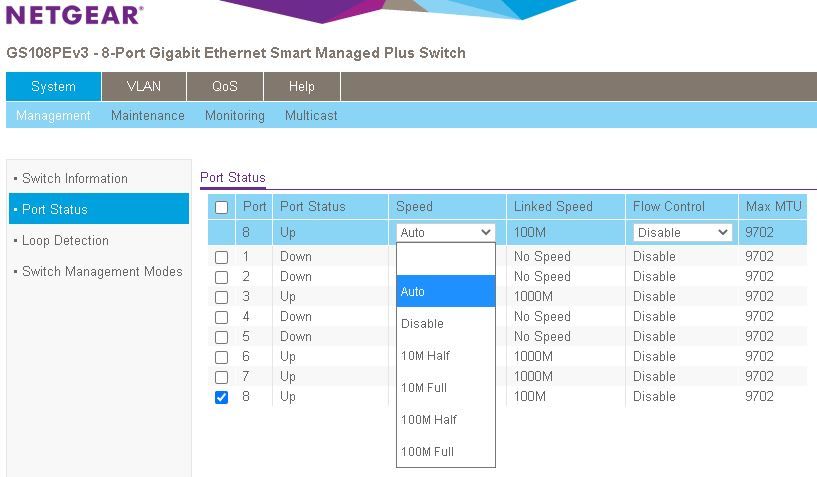
Task: Switch to the QoS tab
Action: tap(224, 86)
